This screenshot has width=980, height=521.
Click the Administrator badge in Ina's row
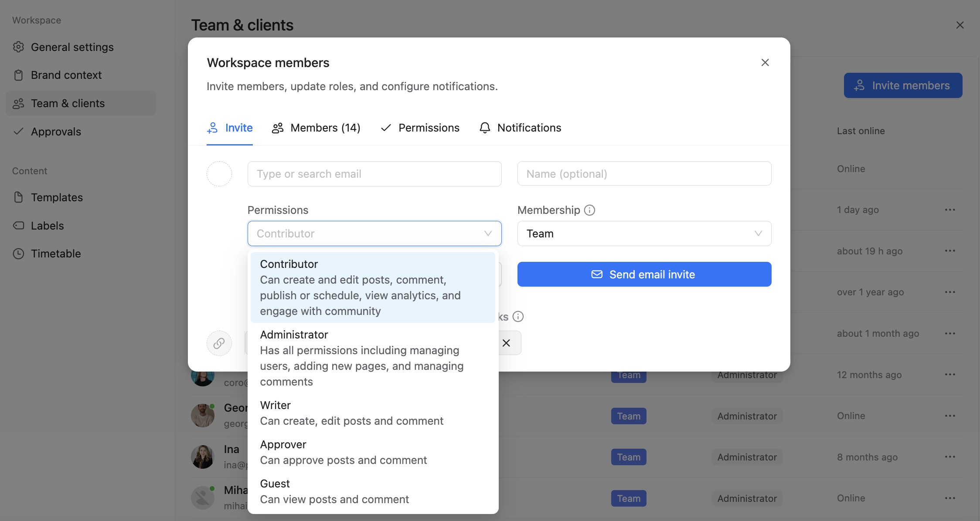[747, 457]
